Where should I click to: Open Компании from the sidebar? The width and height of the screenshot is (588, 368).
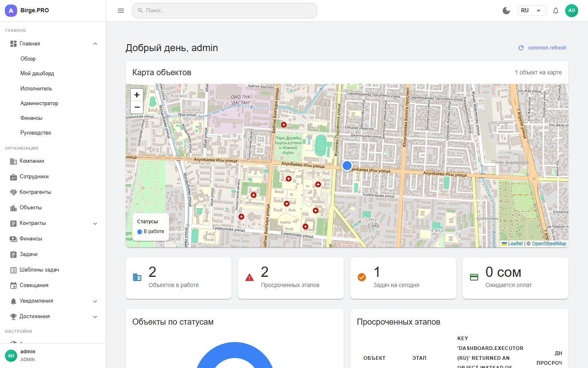tap(32, 161)
